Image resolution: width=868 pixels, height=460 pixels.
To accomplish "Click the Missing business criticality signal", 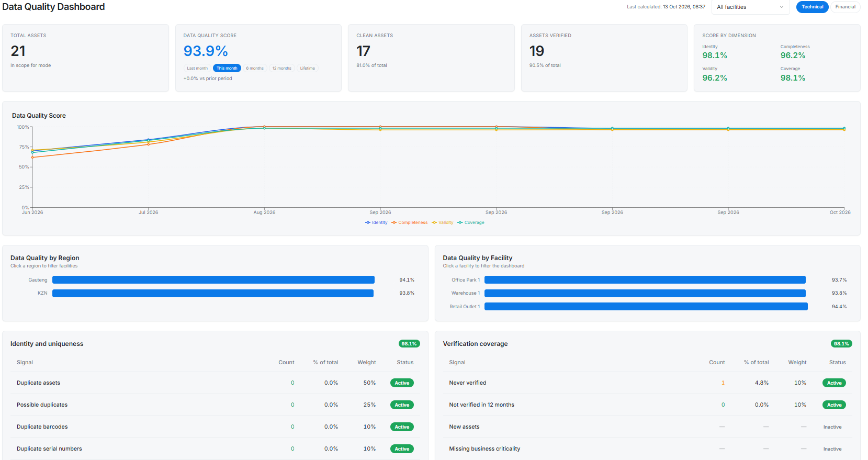I will coord(484,449).
